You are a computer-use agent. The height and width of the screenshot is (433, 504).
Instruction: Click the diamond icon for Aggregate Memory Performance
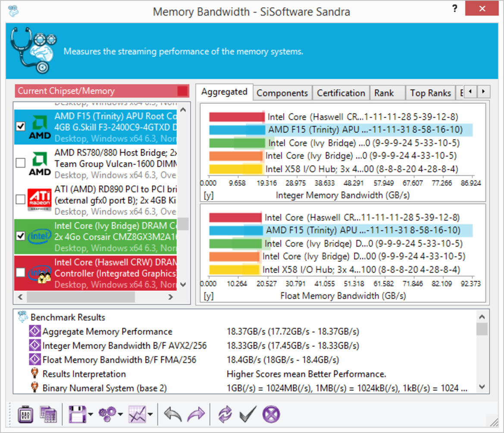pos(35,331)
